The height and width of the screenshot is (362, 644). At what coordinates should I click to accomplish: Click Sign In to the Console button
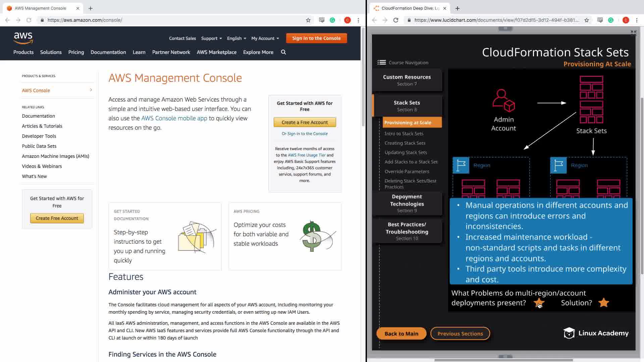click(316, 38)
